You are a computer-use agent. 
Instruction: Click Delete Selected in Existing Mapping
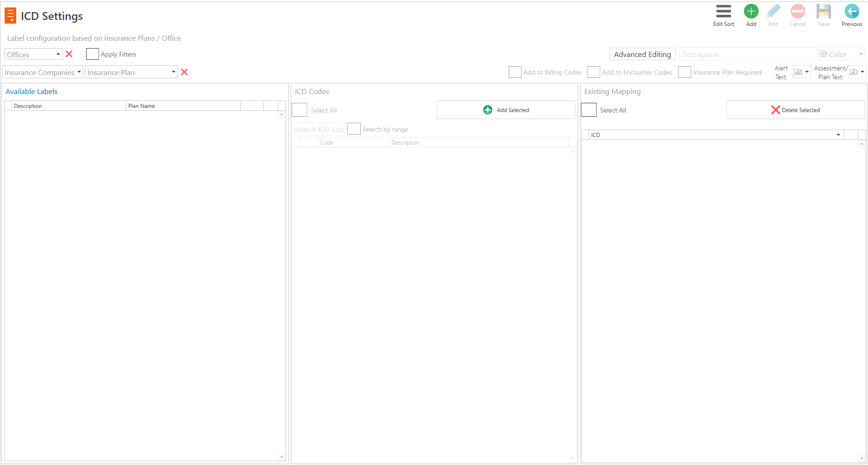click(795, 110)
